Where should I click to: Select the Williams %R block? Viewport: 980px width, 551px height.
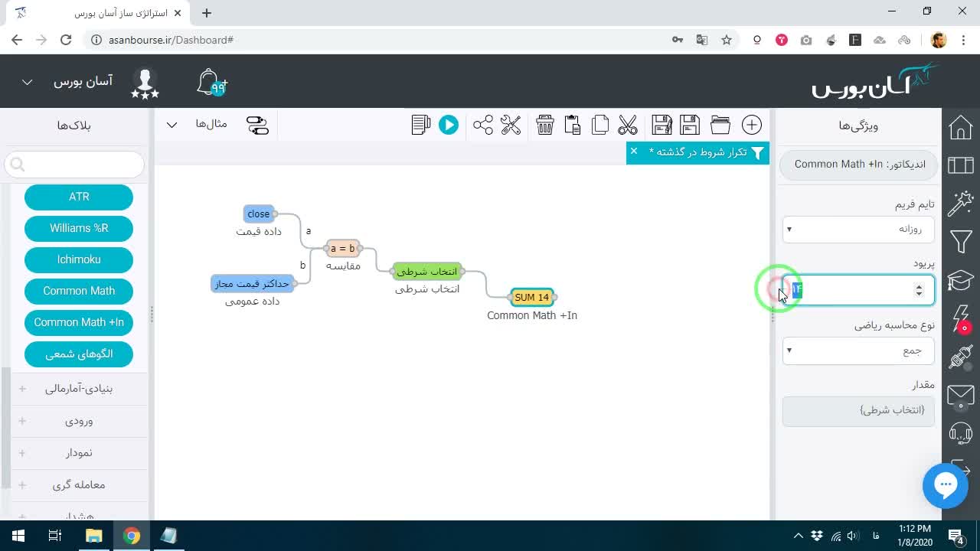tap(79, 228)
